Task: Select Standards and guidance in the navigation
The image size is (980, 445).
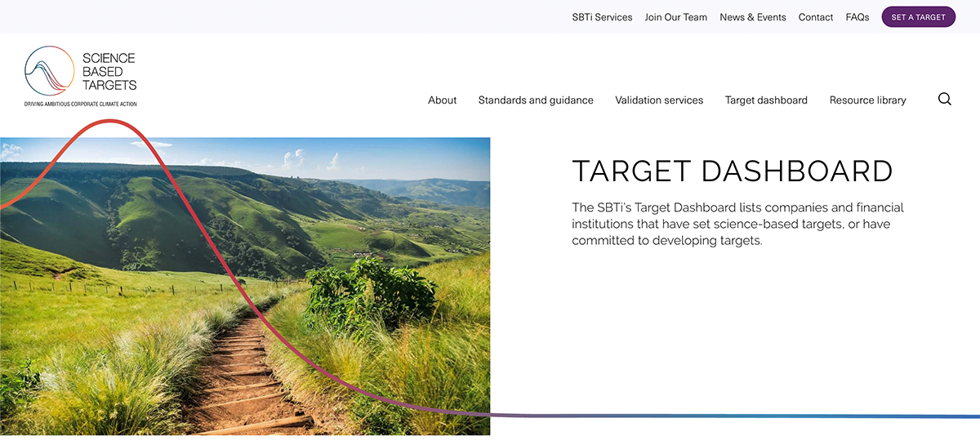Action: point(536,100)
